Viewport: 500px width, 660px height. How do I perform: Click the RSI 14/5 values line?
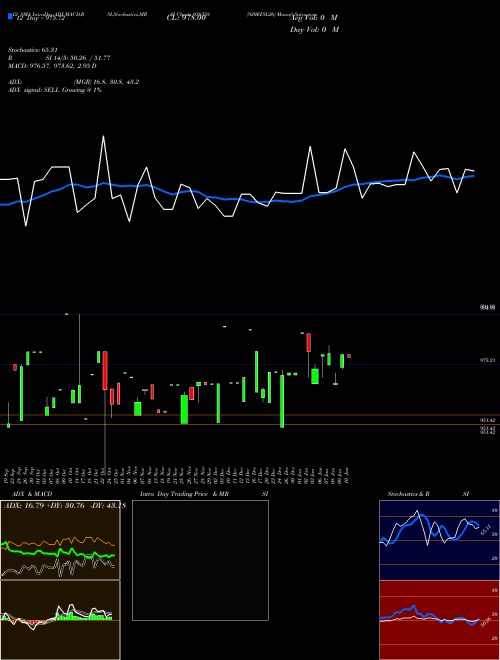click(59, 58)
